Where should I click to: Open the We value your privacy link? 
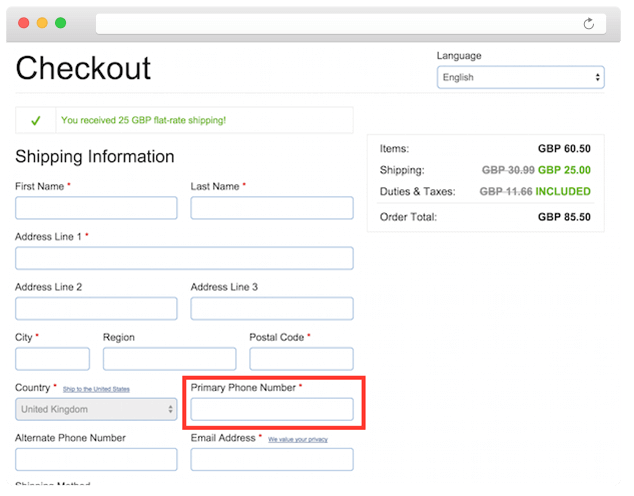point(297,439)
